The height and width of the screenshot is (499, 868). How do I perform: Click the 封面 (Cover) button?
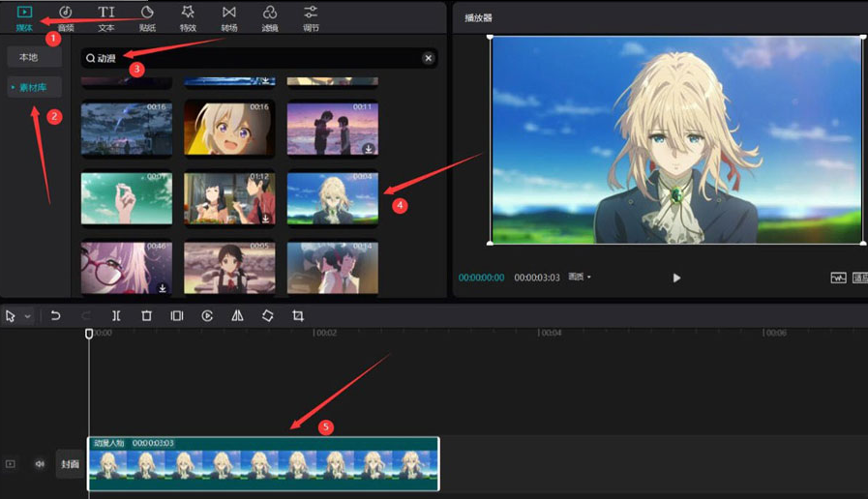coord(70,464)
